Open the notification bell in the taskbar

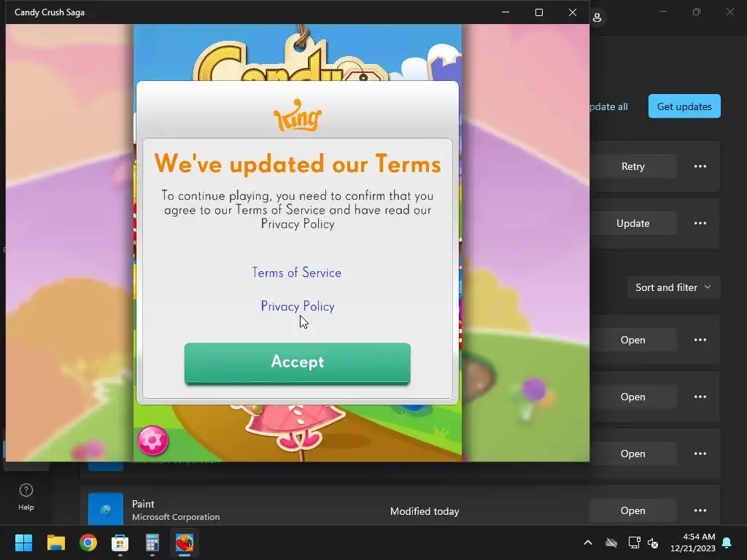coord(727,542)
